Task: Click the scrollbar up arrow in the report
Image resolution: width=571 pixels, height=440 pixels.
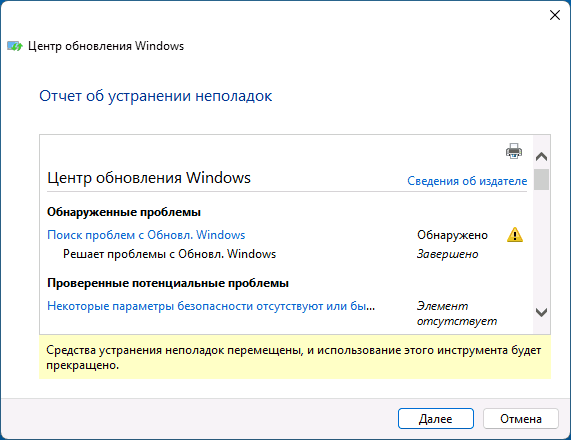Action: coord(542,157)
